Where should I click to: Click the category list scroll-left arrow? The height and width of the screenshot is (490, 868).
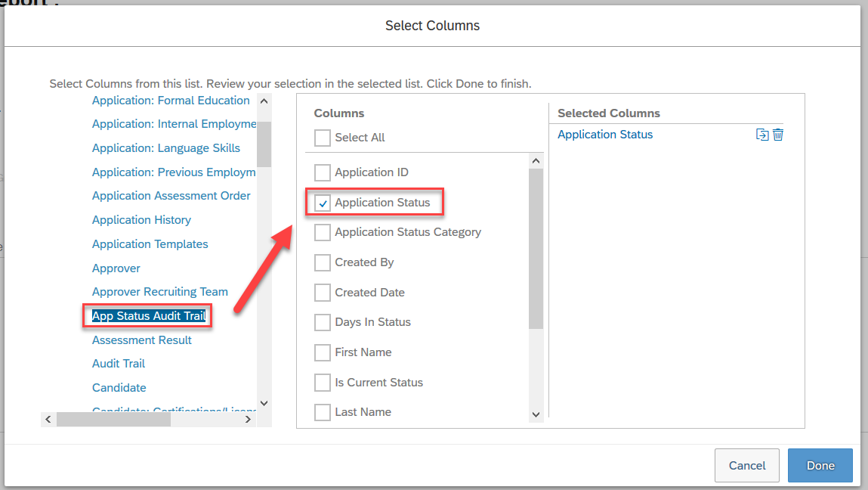[x=48, y=420]
